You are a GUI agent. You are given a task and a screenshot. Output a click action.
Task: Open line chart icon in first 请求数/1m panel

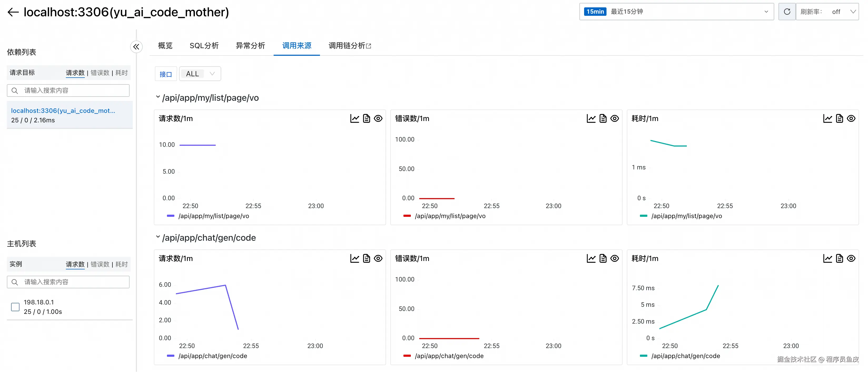tap(354, 118)
